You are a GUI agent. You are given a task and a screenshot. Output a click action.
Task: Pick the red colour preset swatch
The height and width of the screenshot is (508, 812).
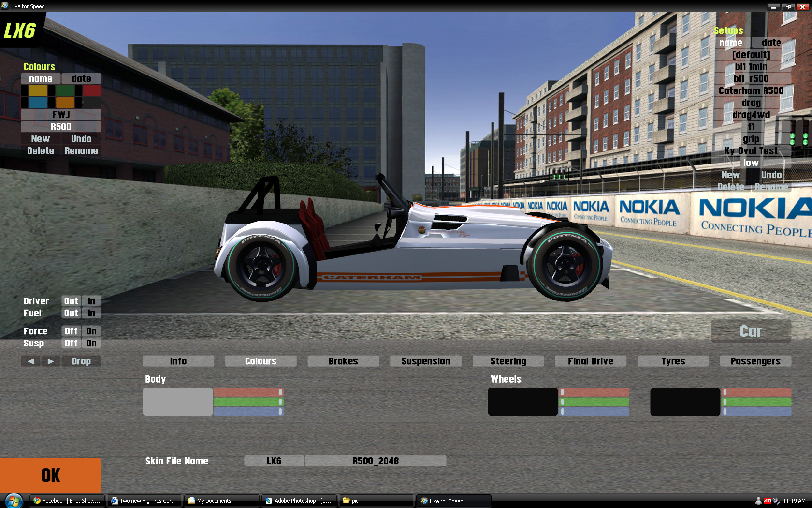click(92, 90)
